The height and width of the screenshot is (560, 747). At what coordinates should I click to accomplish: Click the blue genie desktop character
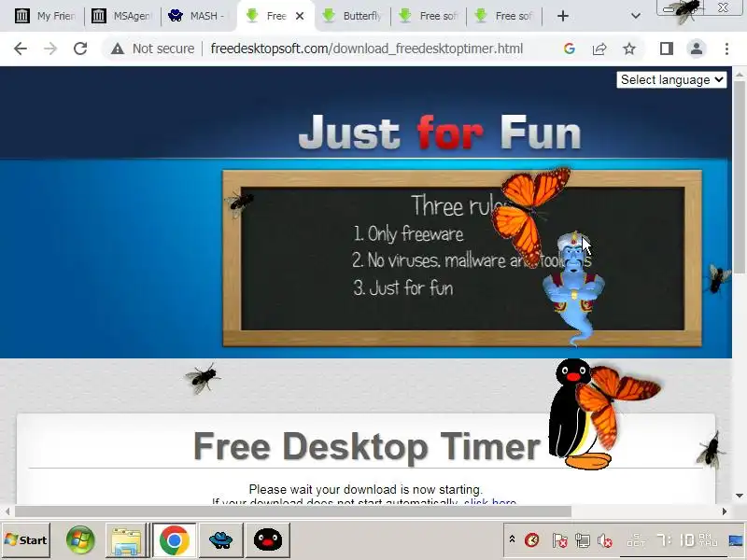point(573,287)
